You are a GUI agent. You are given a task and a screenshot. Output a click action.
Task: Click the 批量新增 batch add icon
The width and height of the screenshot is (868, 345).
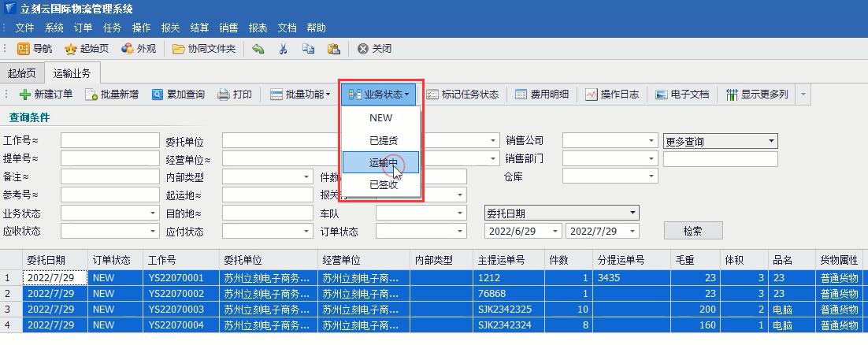pyautogui.click(x=91, y=95)
